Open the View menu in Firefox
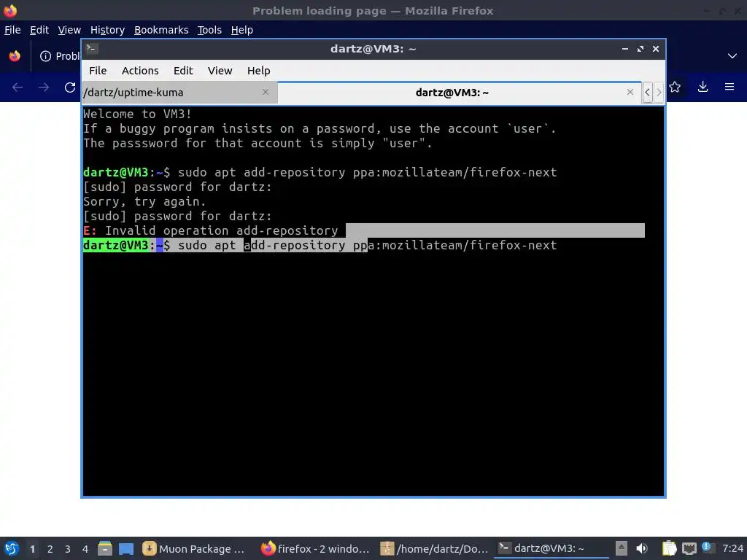This screenshot has width=747, height=560. pyautogui.click(x=69, y=30)
